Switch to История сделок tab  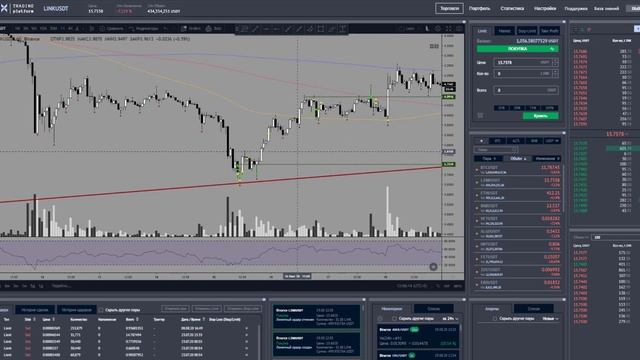point(35,310)
